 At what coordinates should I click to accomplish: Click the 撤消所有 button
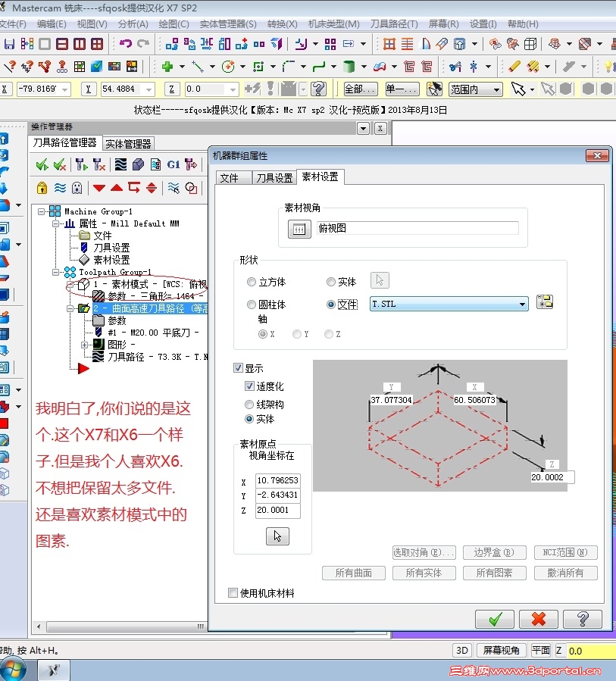(x=565, y=573)
